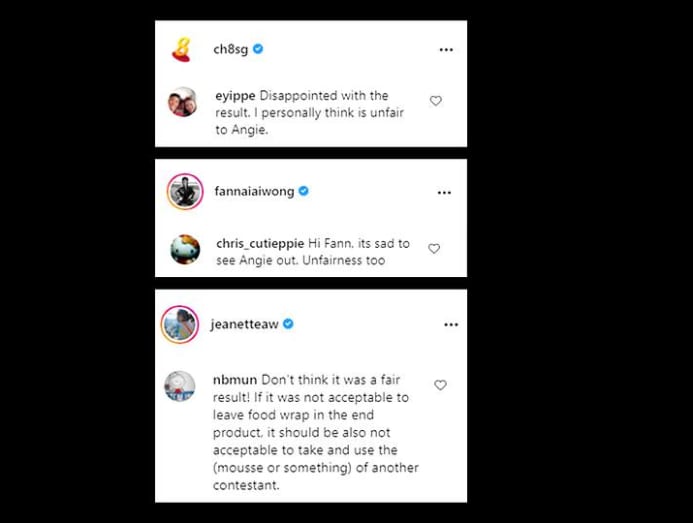Open the fannaiaiwong profile username link

(x=254, y=191)
